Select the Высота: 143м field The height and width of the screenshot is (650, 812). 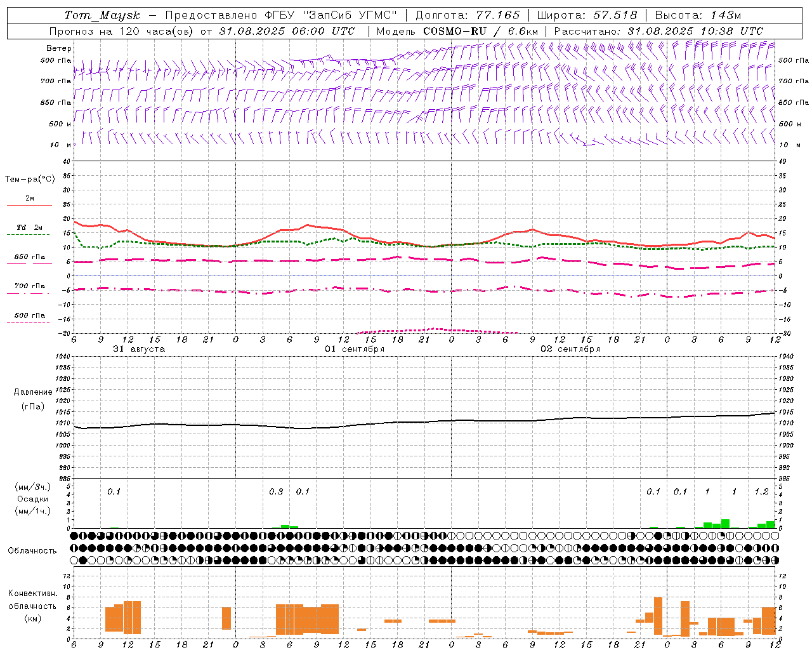tap(698, 15)
